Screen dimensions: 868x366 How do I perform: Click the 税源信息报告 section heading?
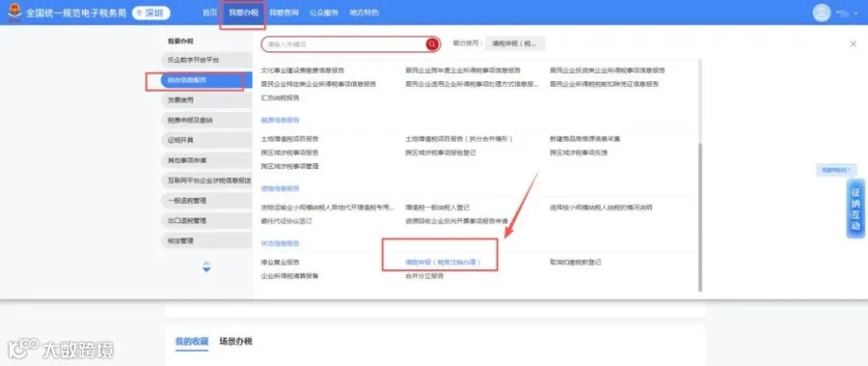[x=280, y=120]
